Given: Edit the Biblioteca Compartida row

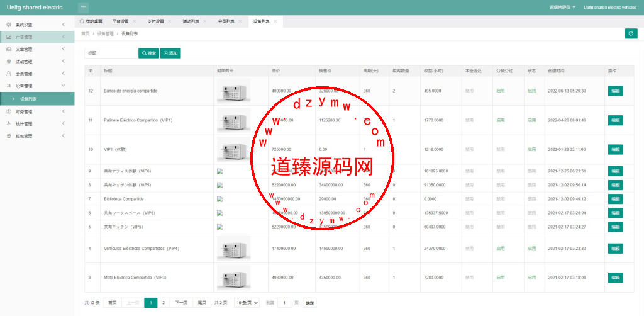Looking at the screenshot, I should pos(615,199).
